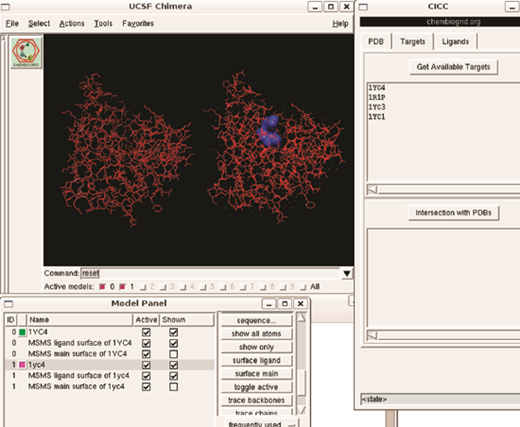Image resolution: width=520 pixels, height=427 pixels.
Task: Click Model Panel scrollbar down arrow
Action: 301,410
